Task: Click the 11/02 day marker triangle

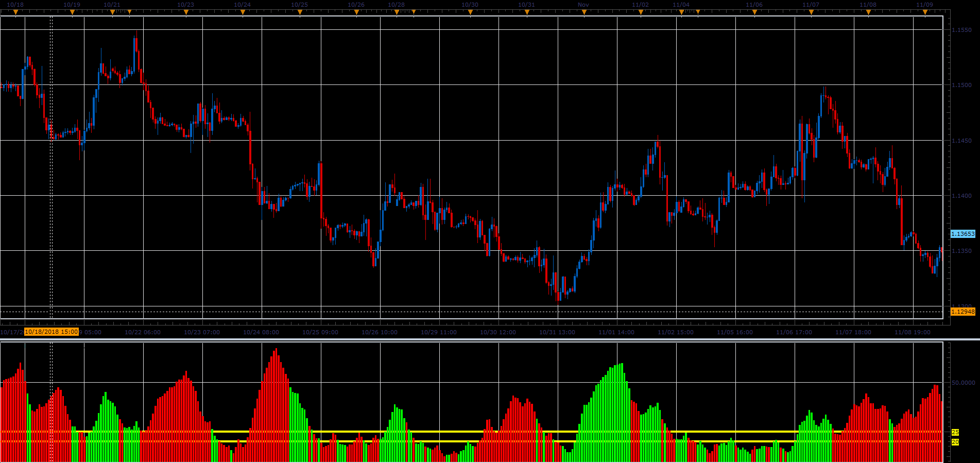Action: 641,13
